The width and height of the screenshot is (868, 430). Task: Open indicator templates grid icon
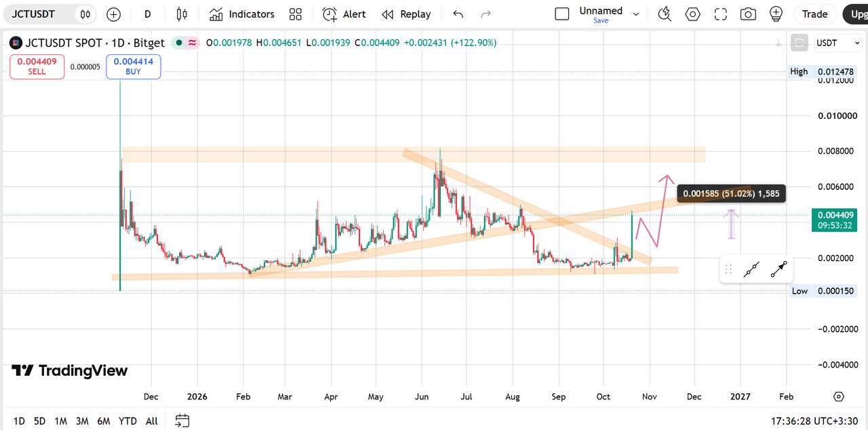tap(295, 14)
